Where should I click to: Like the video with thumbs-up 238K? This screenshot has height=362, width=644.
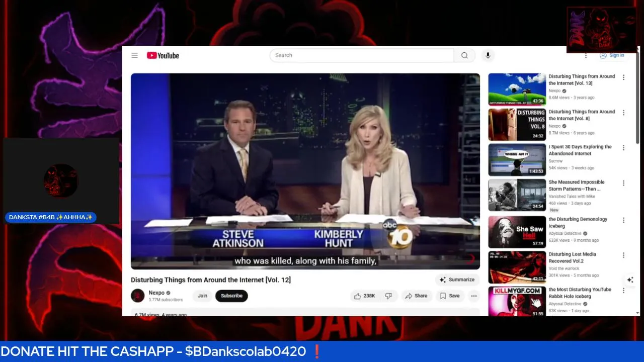[365, 296]
